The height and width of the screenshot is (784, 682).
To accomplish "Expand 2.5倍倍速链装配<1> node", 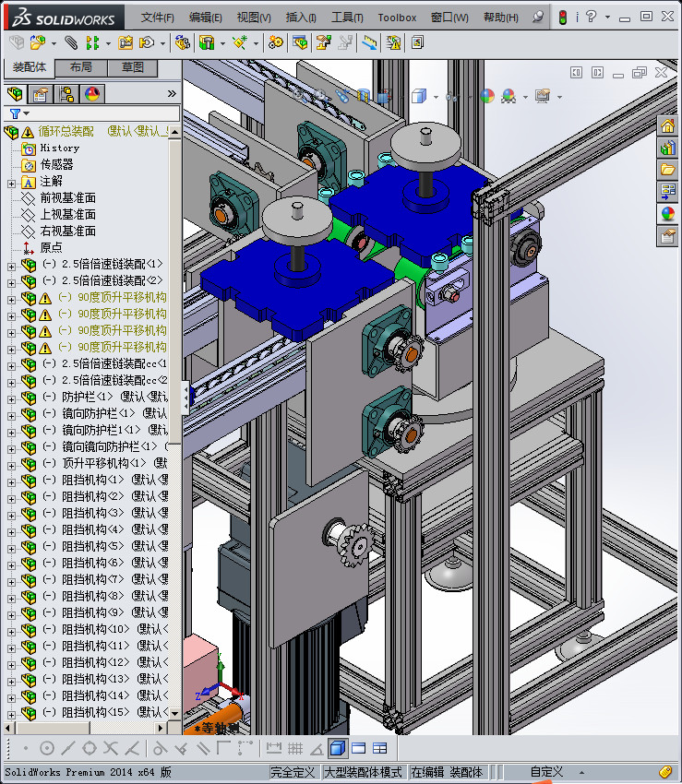I will click(x=11, y=267).
